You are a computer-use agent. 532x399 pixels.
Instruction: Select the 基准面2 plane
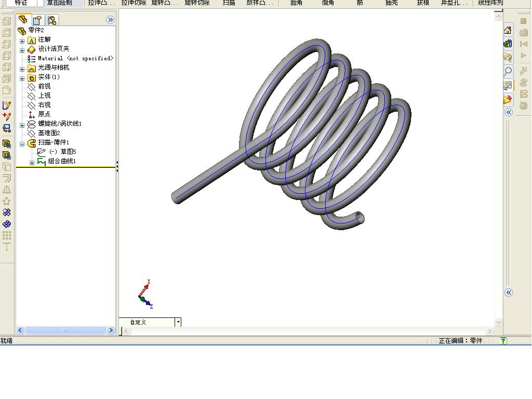49,133
